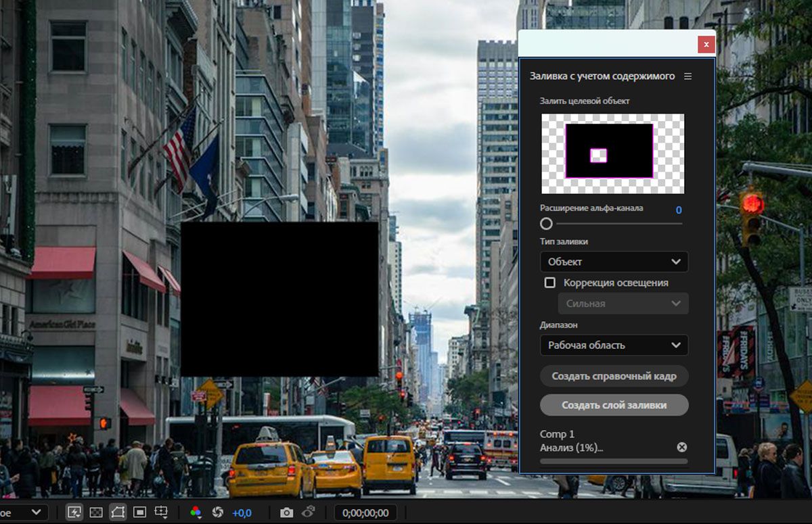812x524 pixels.
Task: Adjust the exposure value +0,0
Action: [x=242, y=513]
